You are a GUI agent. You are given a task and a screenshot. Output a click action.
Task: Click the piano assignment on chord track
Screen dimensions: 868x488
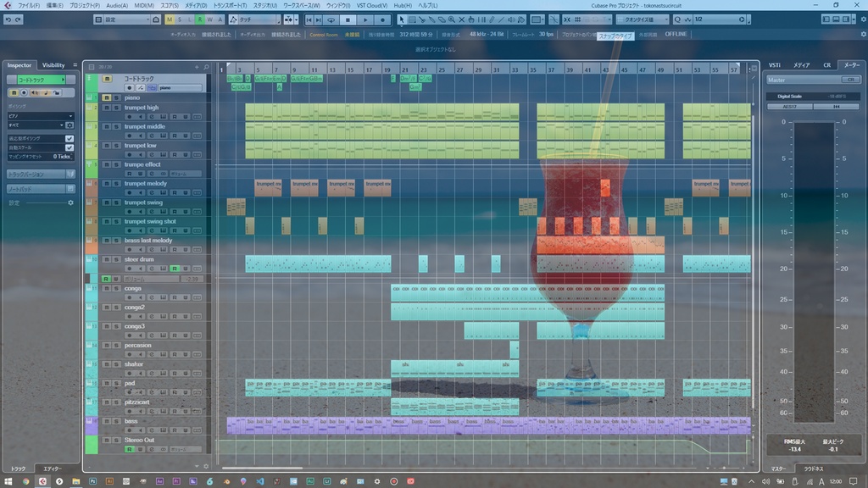click(x=180, y=88)
